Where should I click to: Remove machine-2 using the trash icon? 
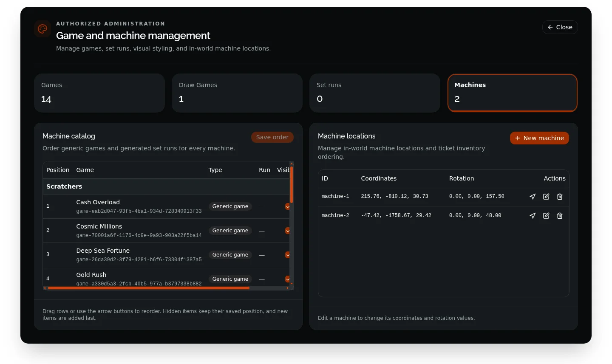pos(560,216)
